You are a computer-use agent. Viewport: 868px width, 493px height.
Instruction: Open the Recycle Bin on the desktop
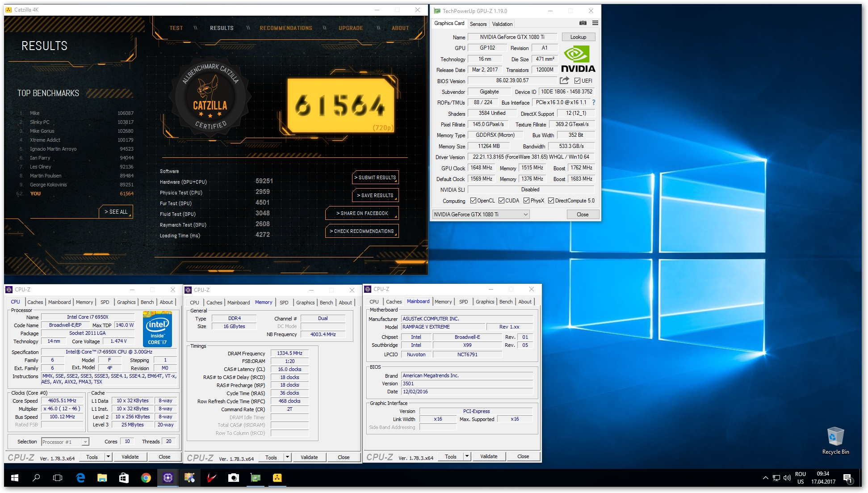(835, 441)
